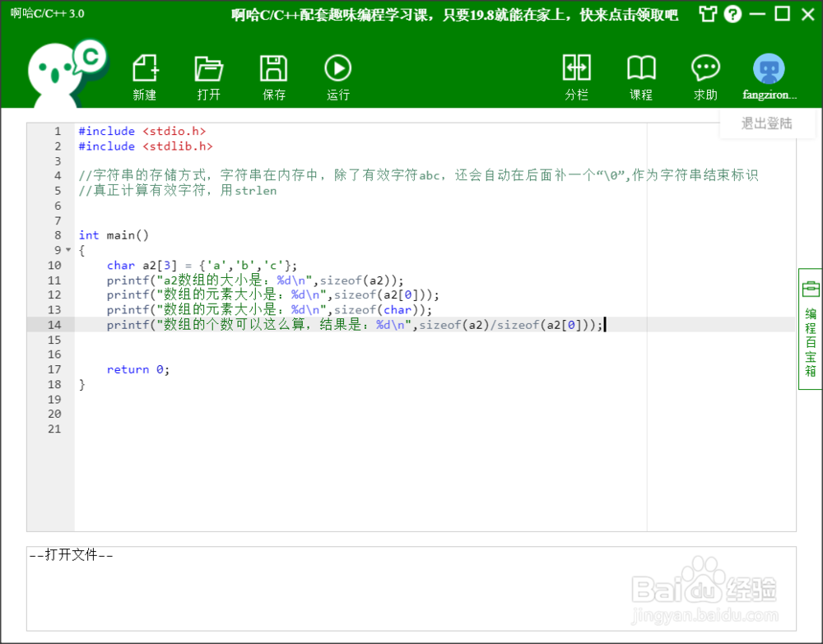Click the closing brace on line 18

[81, 385]
